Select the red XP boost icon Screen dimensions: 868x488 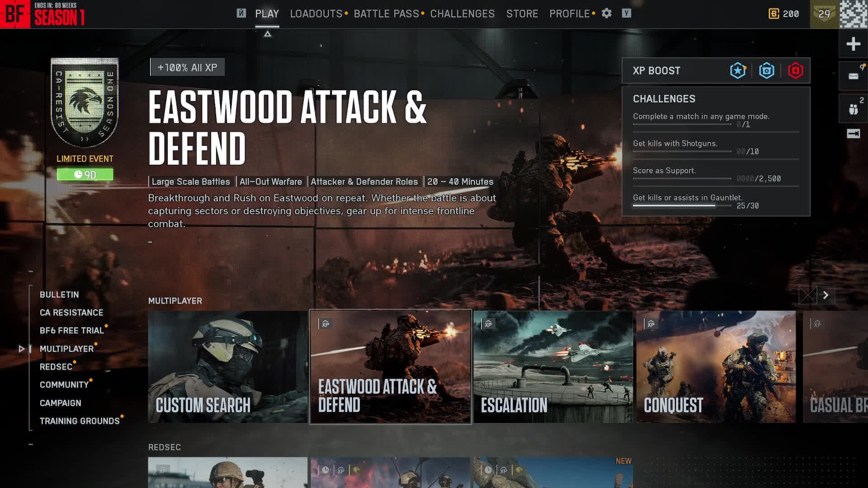[x=795, y=70]
